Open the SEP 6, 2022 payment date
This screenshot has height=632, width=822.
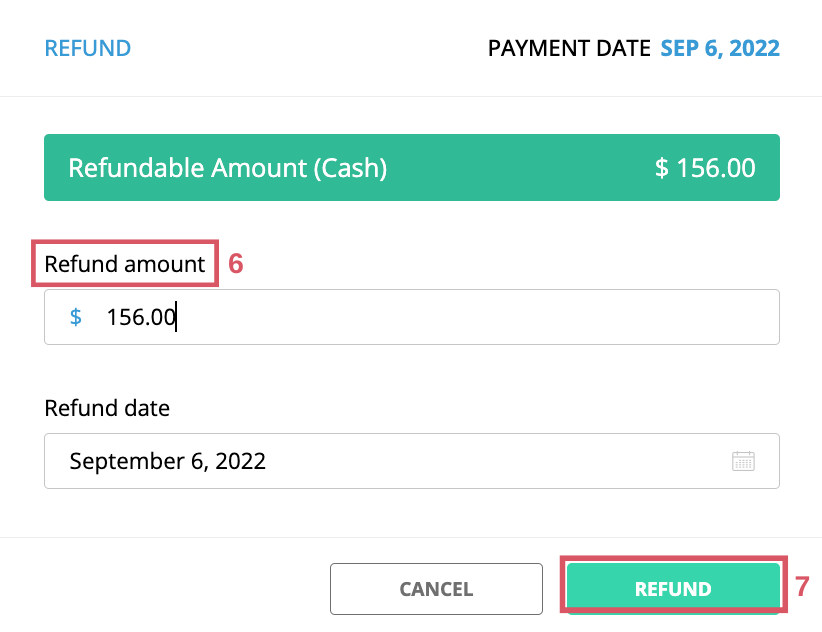[x=720, y=48]
